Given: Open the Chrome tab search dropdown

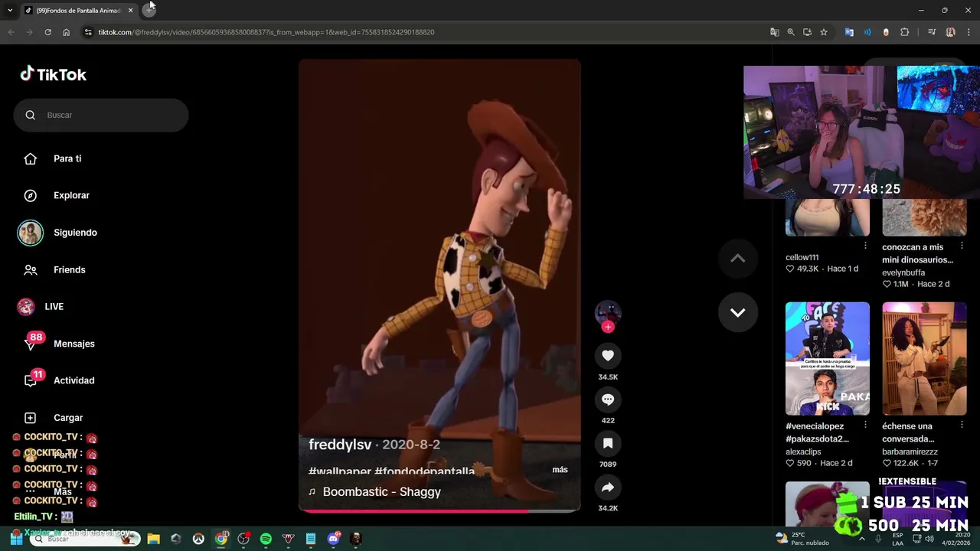Looking at the screenshot, I should point(10,10).
